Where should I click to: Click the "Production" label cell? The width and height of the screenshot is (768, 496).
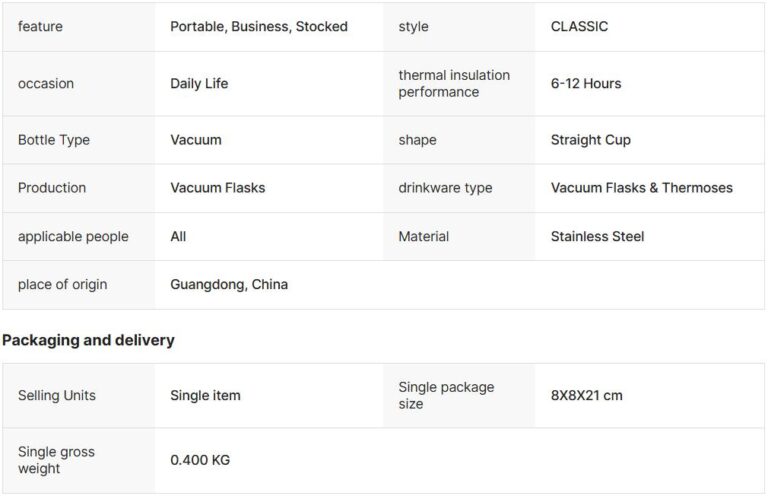[x=52, y=188]
